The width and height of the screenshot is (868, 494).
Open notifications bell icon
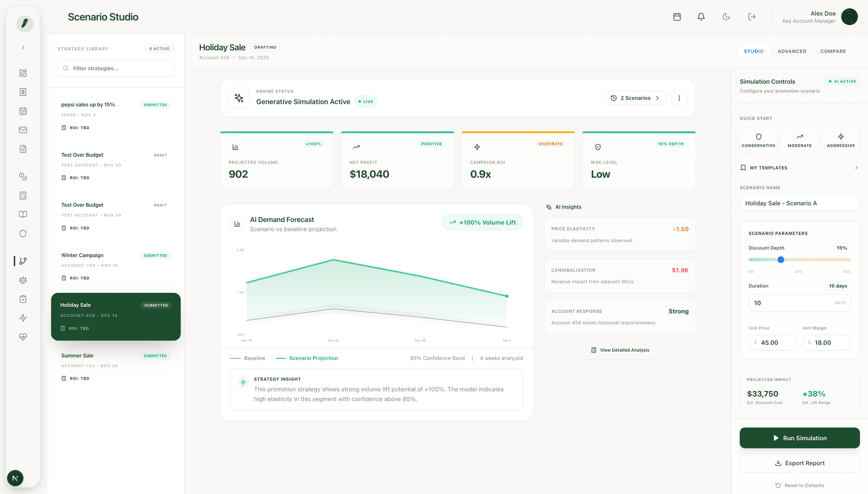(x=701, y=17)
